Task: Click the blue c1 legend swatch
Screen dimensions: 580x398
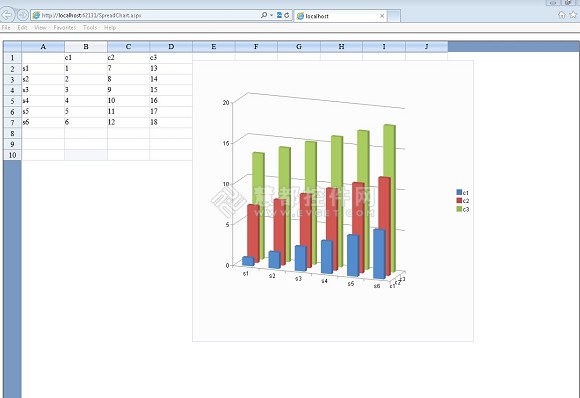Action: pyautogui.click(x=459, y=192)
